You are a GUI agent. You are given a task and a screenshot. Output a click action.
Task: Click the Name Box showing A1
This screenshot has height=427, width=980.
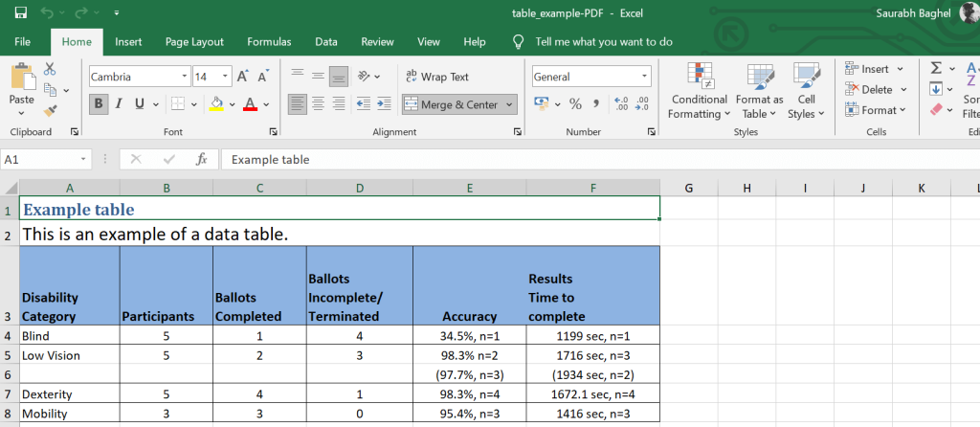click(40, 160)
